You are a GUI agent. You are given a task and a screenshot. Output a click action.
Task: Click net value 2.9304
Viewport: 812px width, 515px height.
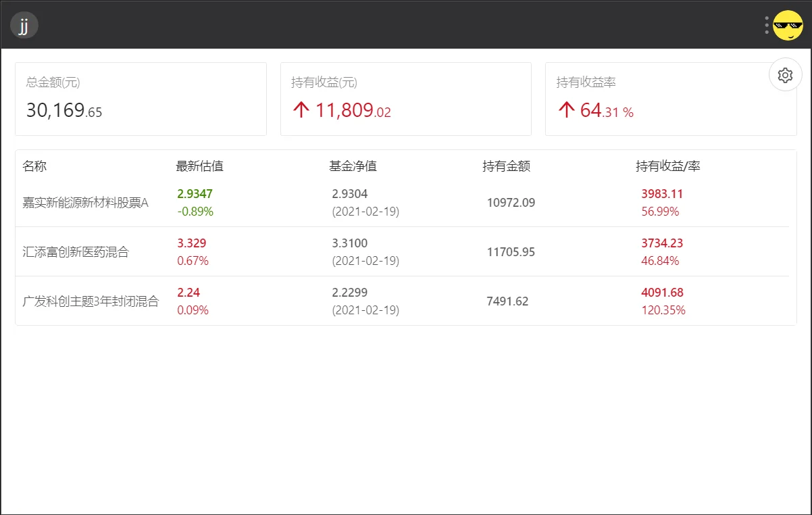click(x=350, y=194)
